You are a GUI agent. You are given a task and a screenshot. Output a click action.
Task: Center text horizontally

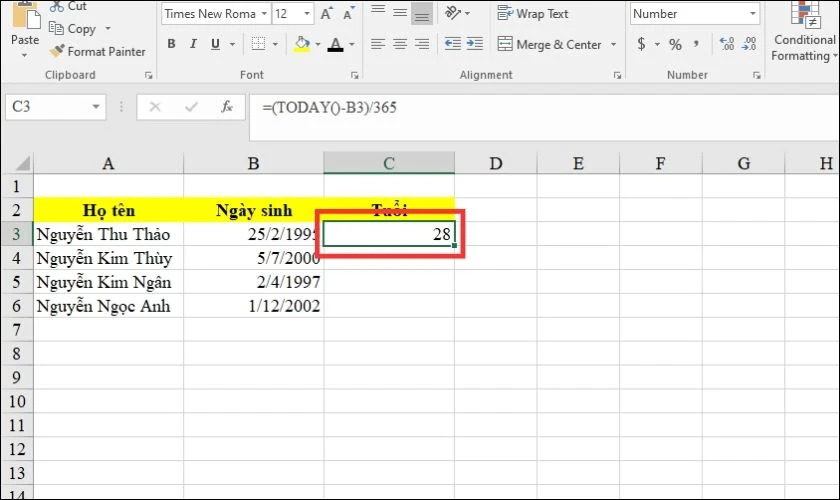pos(400,44)
